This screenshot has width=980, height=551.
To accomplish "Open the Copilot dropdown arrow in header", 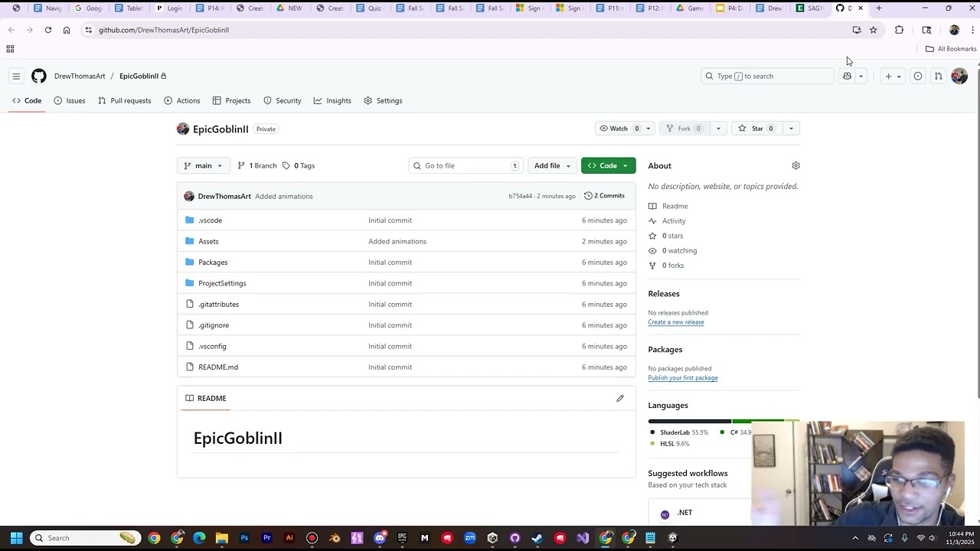I will (x=861, y=76).
